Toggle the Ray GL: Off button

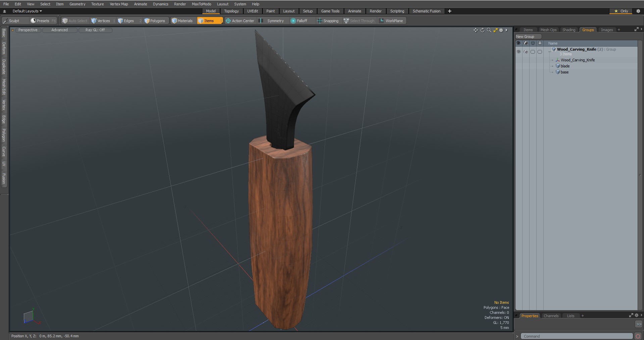tap(95, 30)
